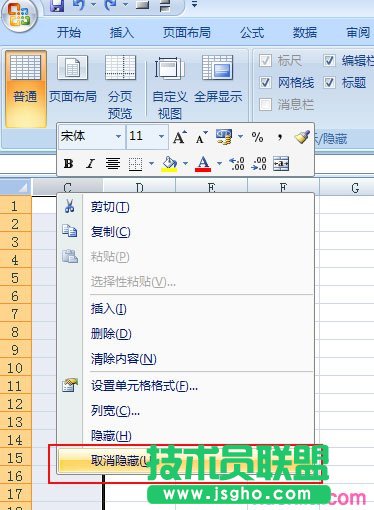Choose 隐藏(H) from context menu
374x510 pixels.
185,435
